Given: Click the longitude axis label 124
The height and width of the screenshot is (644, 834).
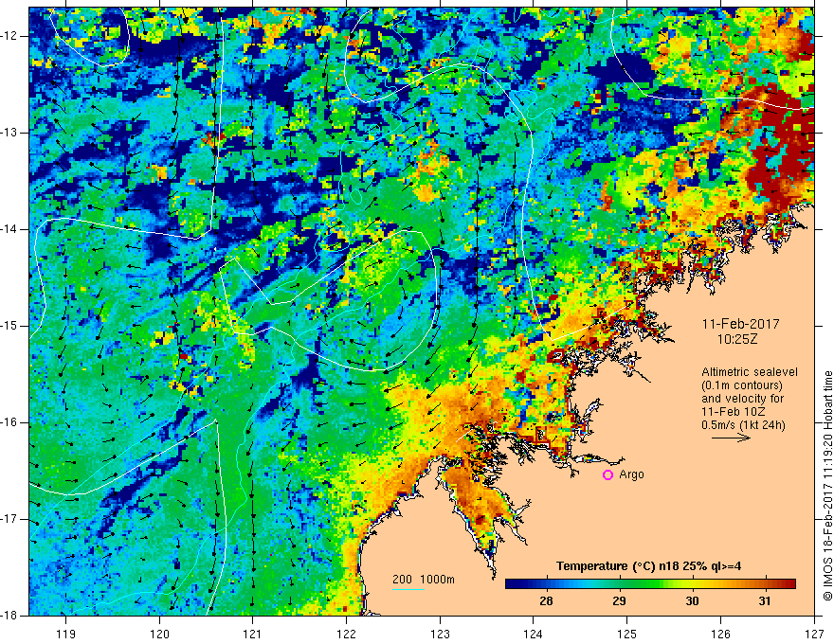Looking at the screenshot, I should click(x=534, y=634).
